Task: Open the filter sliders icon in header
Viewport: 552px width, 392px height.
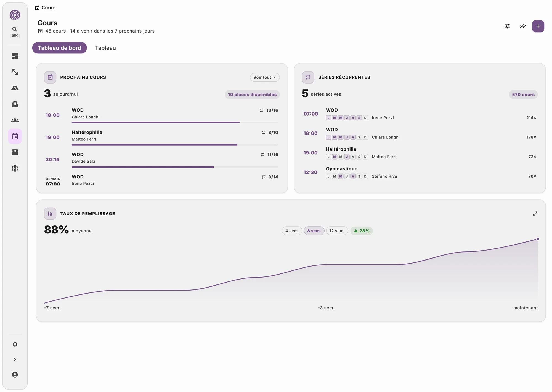Action: tap(507, 26)
